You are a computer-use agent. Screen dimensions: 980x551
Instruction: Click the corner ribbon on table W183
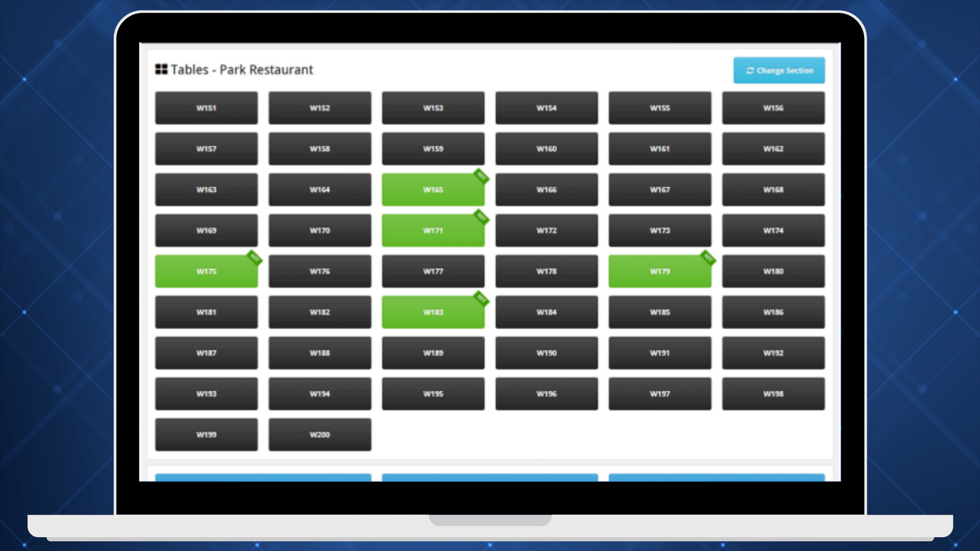pyautogui.click(x=481, y=299)
